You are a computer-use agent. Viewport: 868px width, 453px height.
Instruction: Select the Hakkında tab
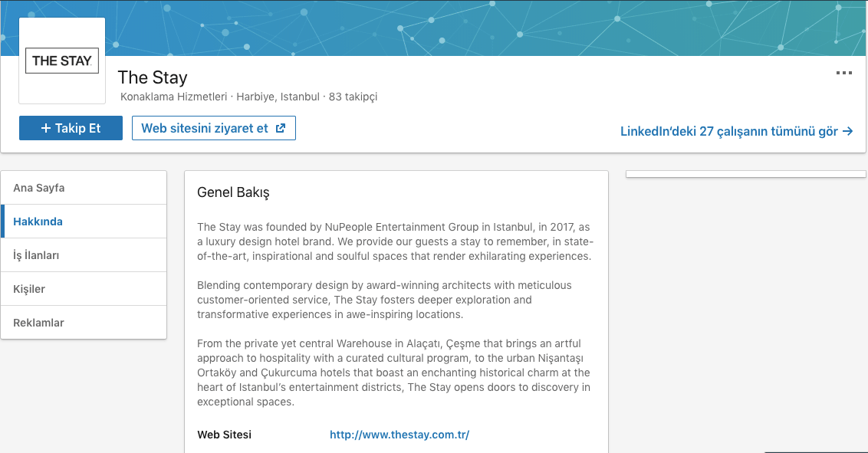click(84, 222)
